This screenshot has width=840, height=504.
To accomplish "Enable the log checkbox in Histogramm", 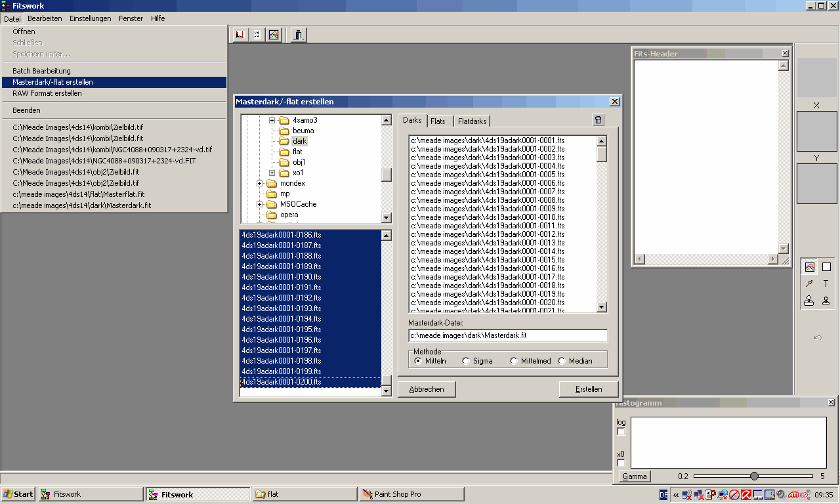I will point(621,432).
